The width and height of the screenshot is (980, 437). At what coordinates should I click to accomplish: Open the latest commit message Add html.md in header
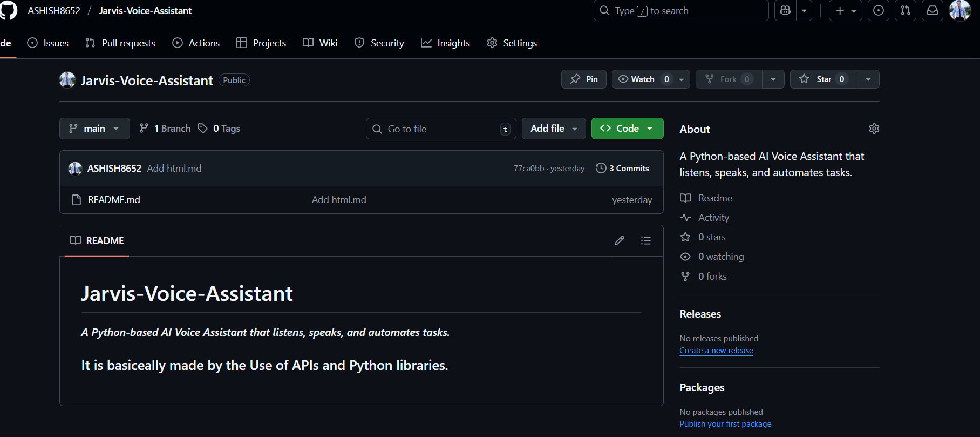click(x=174, y=169)
